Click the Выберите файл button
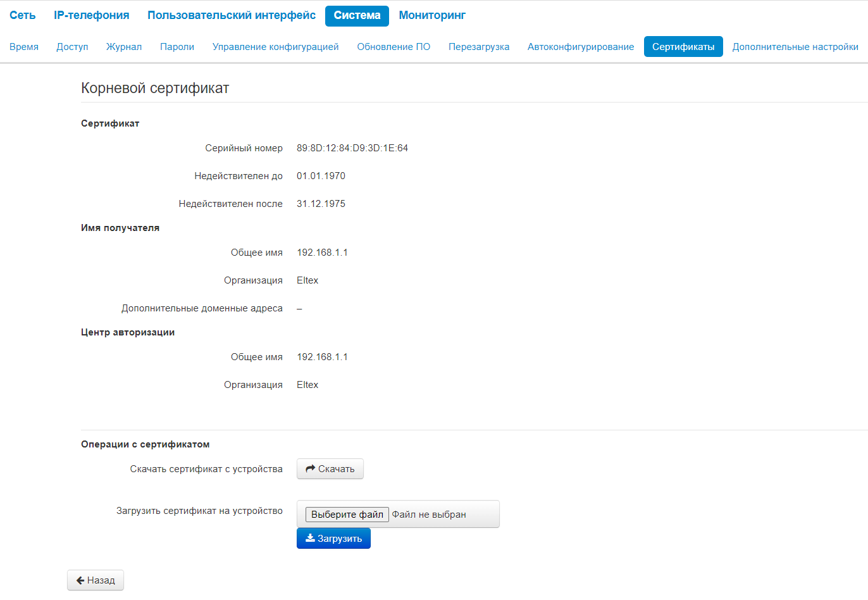This screenshot has height=600, width=868. pyautogui.click(x=347, y=515)
